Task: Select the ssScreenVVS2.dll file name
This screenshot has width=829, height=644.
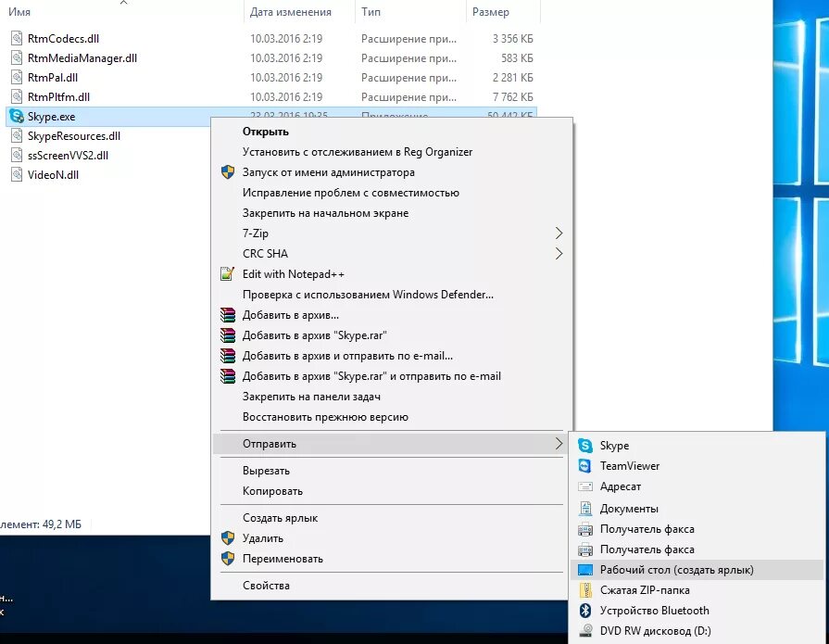Action: pos(69,156)
